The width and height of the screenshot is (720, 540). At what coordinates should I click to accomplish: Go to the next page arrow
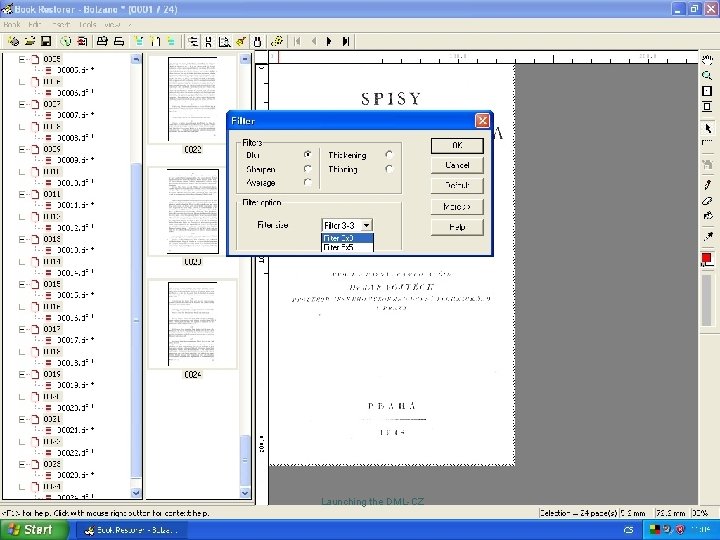click(329, 41)
